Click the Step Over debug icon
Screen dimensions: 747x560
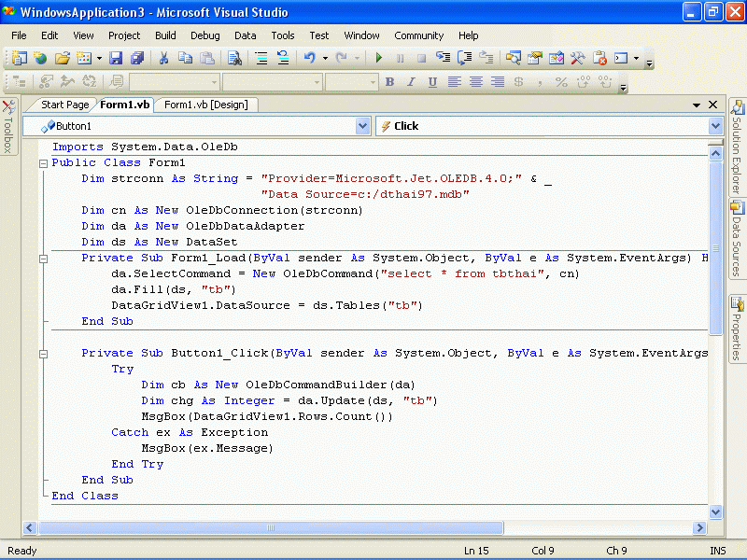point(464,58)
